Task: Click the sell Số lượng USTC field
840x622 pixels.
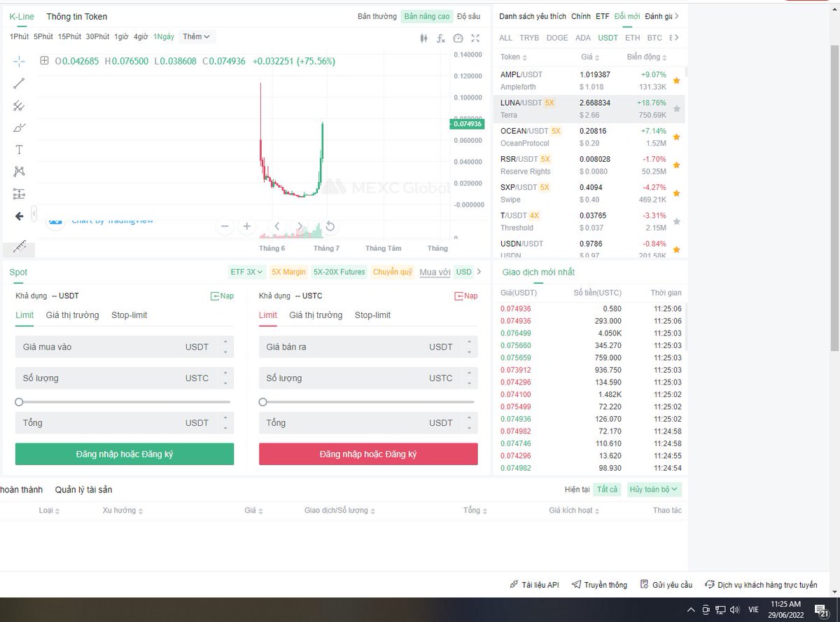Action: (368, 378)
